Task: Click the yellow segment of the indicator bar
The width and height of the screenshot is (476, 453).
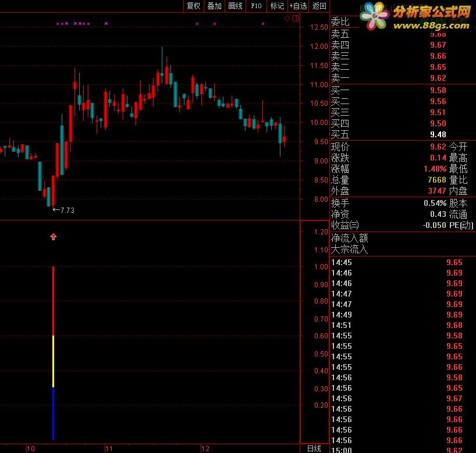Action: tap(54, 361)
